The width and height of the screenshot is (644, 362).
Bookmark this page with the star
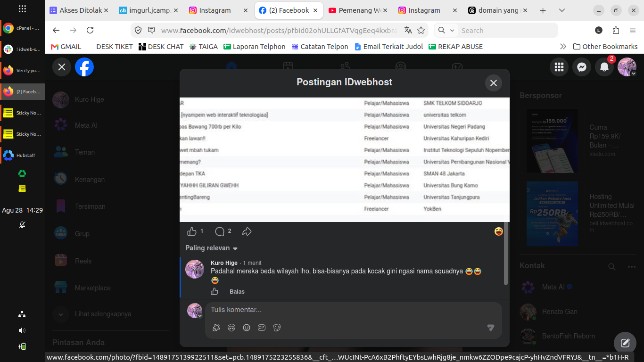click(x=421, y=30)
